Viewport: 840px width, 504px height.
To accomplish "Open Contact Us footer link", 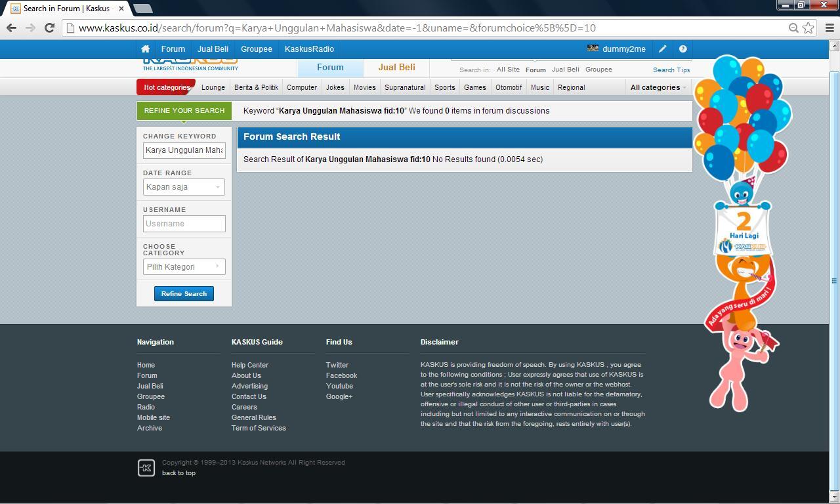I will [x=249, y=396].
